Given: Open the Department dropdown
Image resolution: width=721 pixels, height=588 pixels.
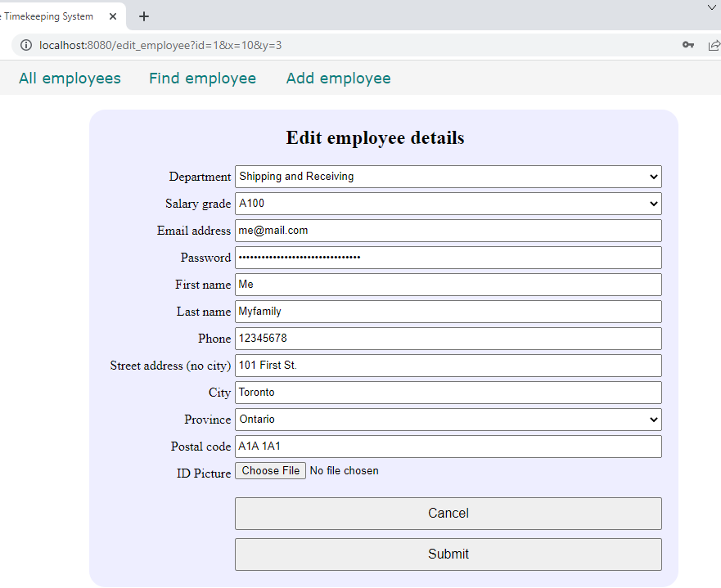Looking at the screenshot, I should coord(448,177).
